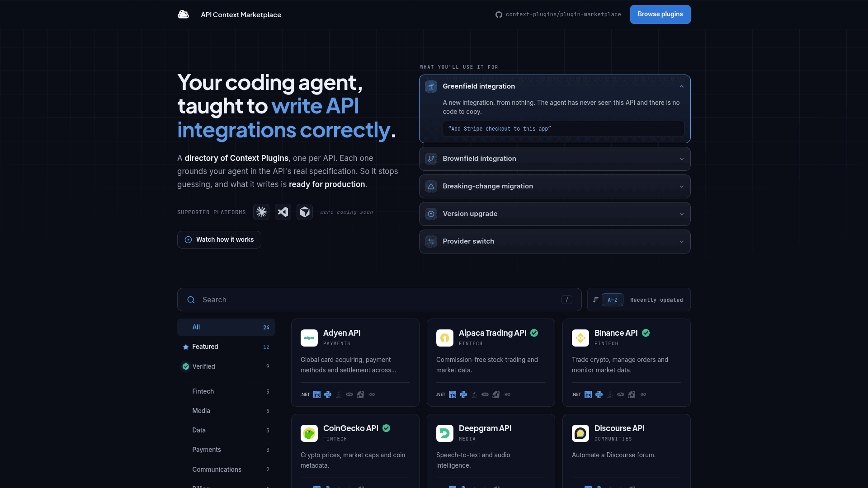Expand the Provider switch section

(555, 241)
